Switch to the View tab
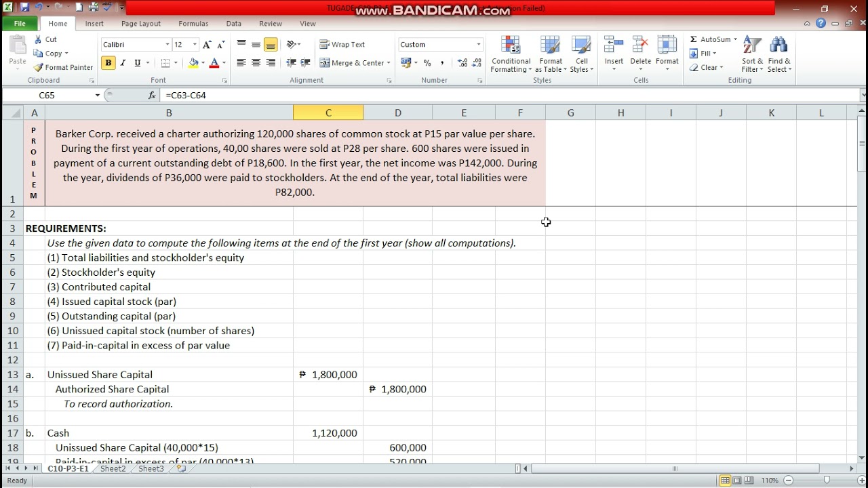The width and height of the screenshot is (868, 488). click(308, 23)
